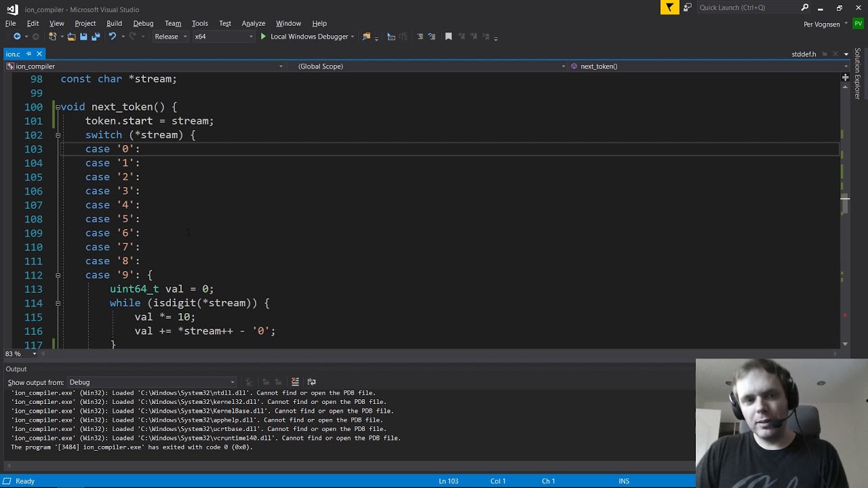Open the Test menu
Image resolution: width=868 pixels, height=488 pixels.
pos(225,23)
